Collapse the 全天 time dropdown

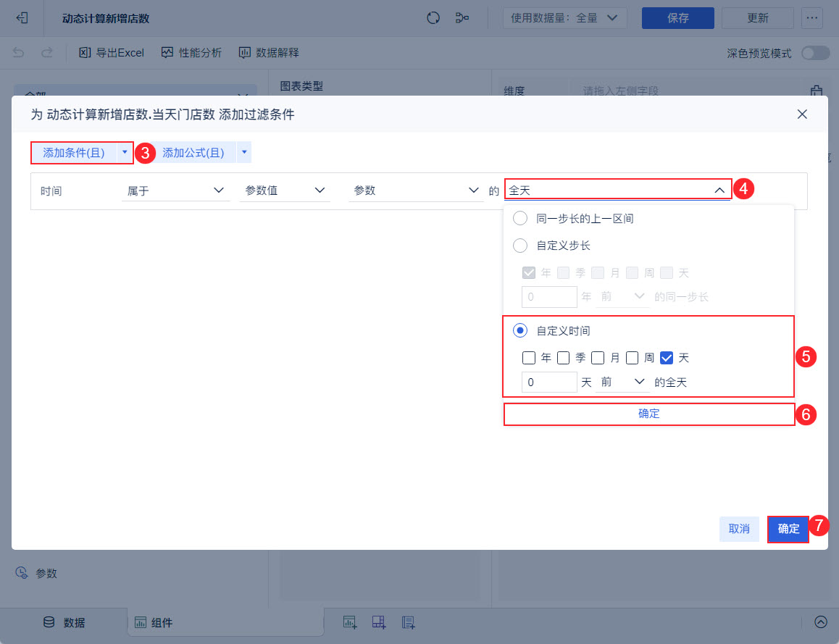(x=617, y=190)
